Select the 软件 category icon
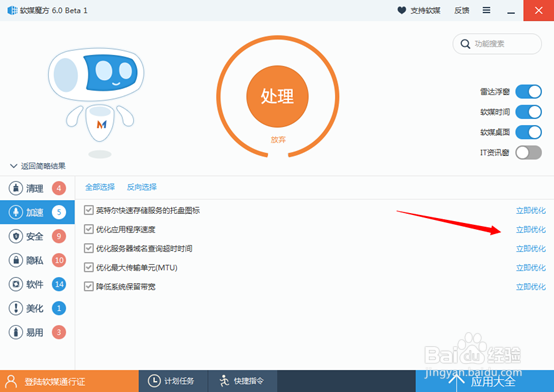This screenshot has height=392, width=554. [16, 284]
